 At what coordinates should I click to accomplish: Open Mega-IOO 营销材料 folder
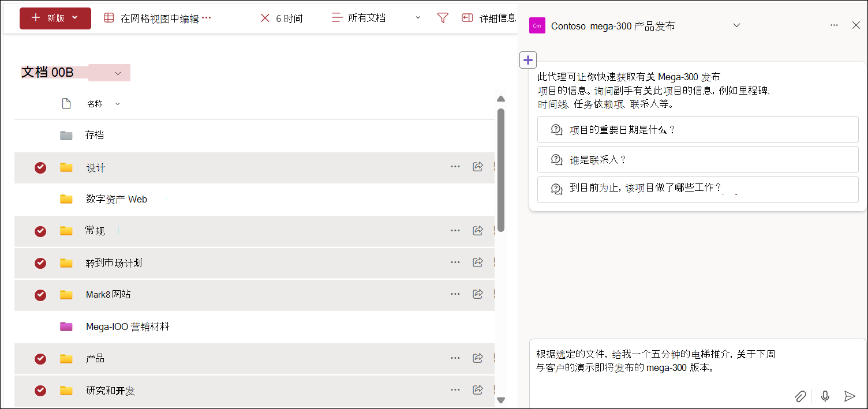[128, 327]
